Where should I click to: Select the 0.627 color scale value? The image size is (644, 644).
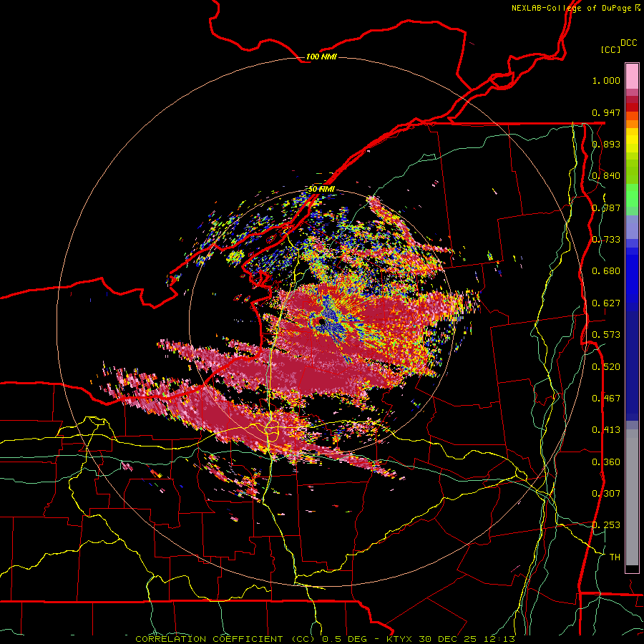606,303
